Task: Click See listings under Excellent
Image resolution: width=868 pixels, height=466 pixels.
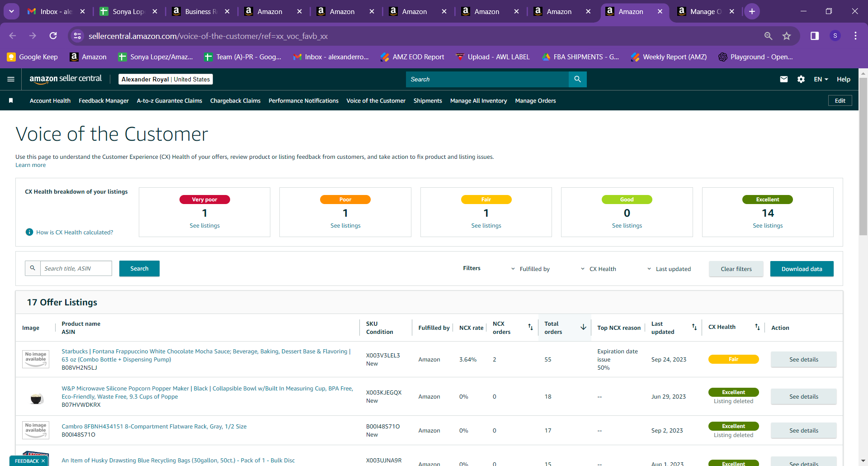Action: pos(768,225)
